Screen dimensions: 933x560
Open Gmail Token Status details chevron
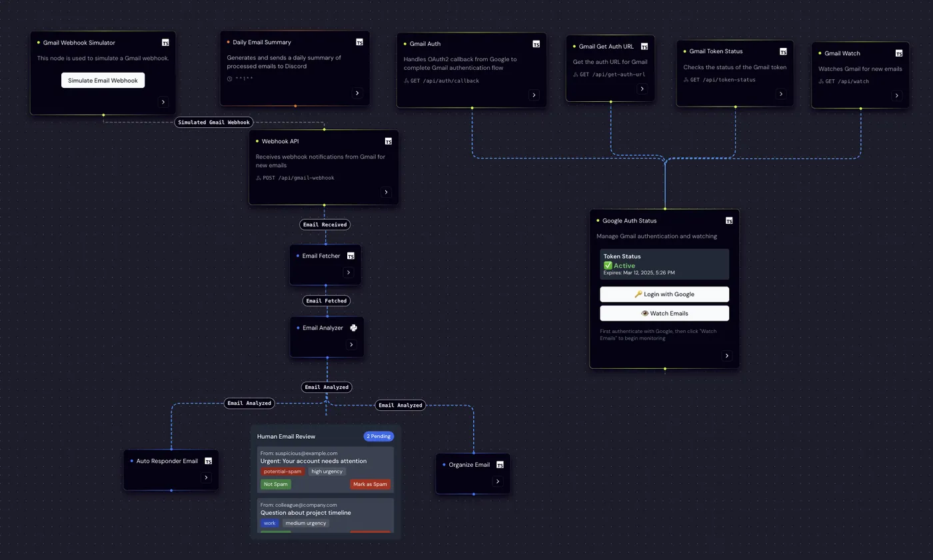(x=781, y=94)
